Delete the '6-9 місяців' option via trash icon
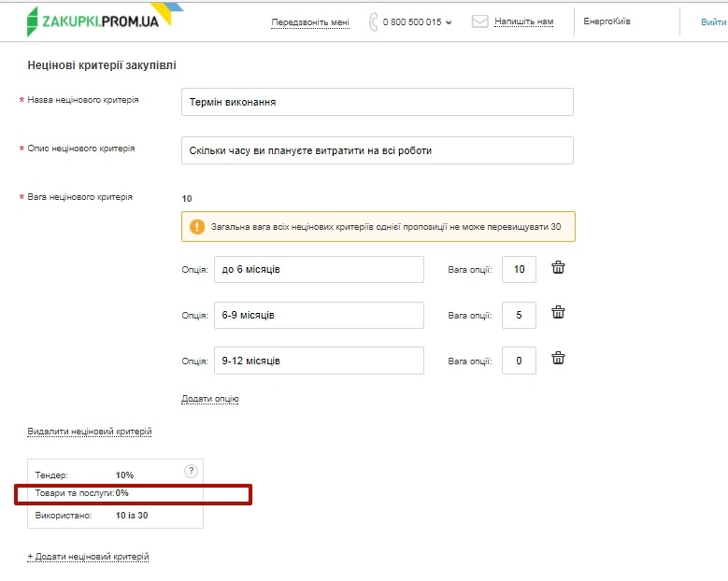728x581 pixels. click(558, 313)
